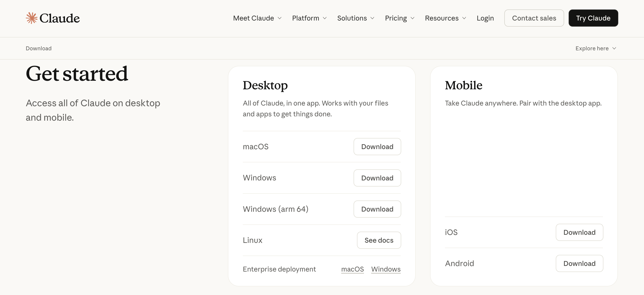Open See docs for Linux

click(379, 240)
